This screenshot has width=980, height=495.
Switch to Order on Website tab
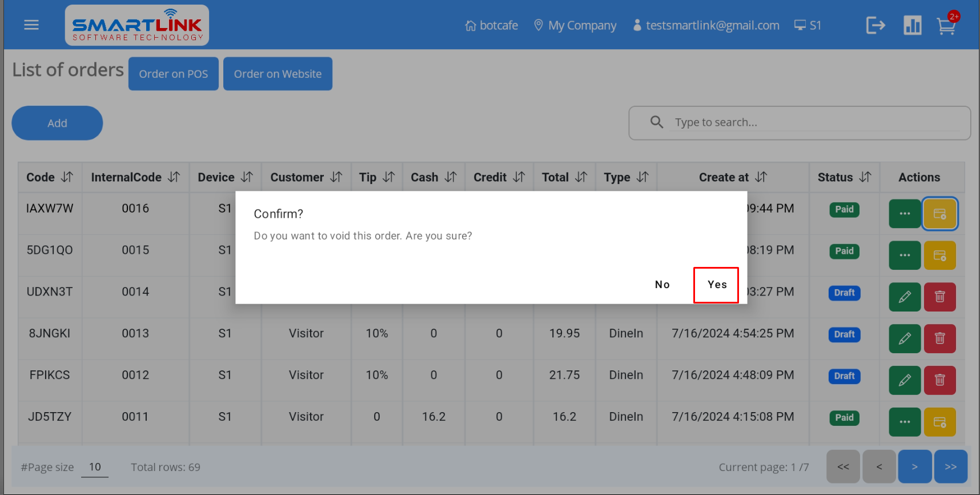click(x=278, y=74)
